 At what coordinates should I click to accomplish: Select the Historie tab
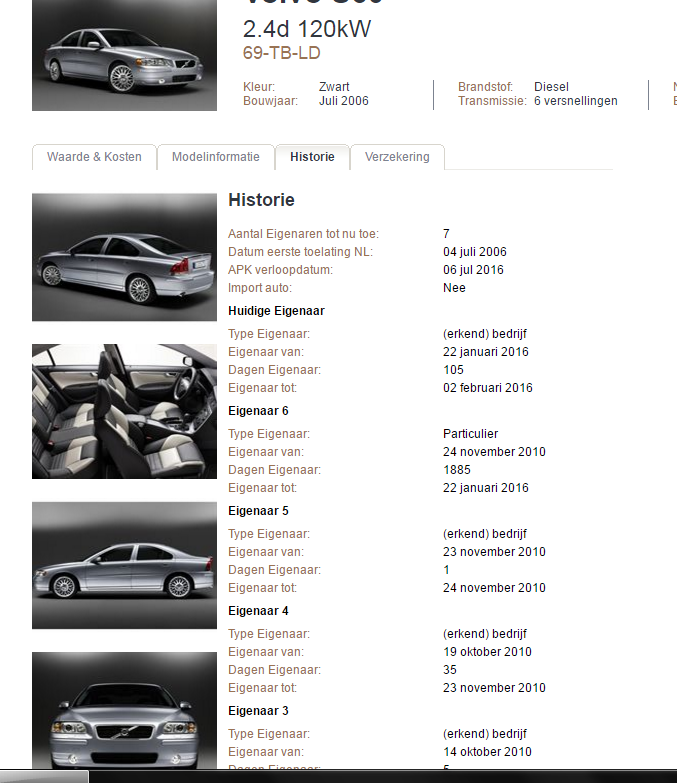pyautogui.click(x=312, y=157)
